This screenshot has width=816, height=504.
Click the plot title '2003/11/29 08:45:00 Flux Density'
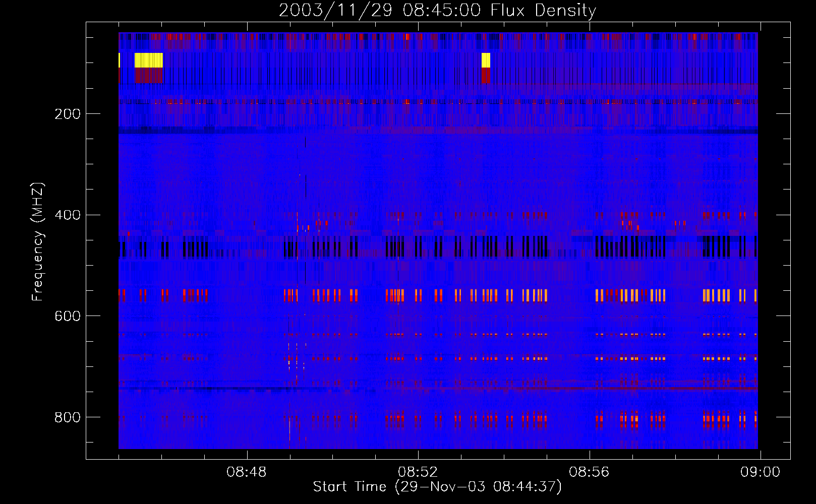(x=438, y=10)
